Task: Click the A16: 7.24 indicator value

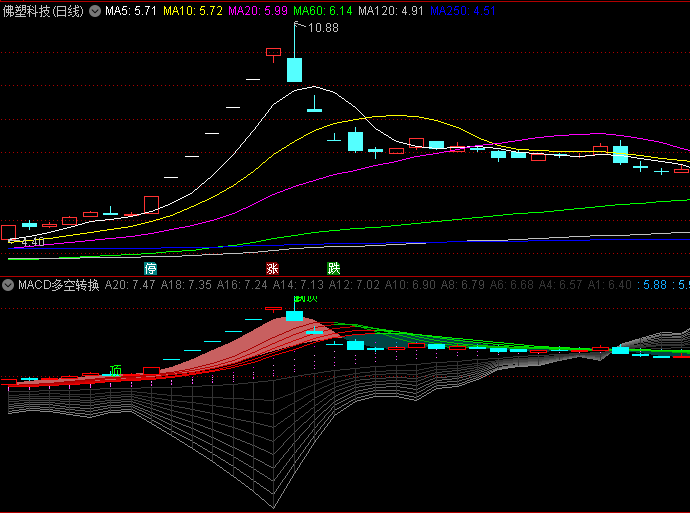Action: [x=242, y=285]
